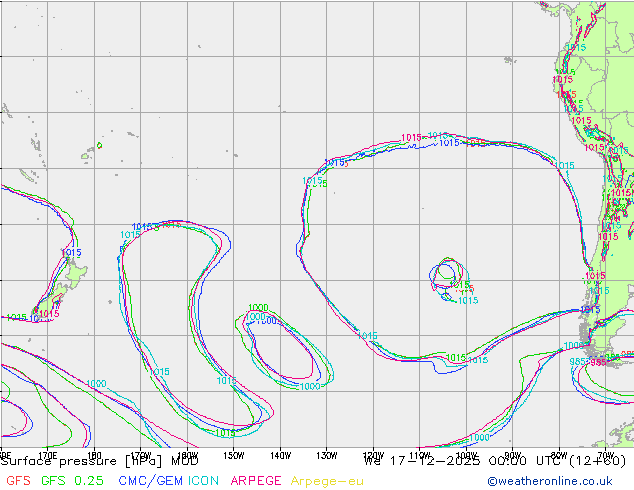Open the weatheronline.co.uk copyright link

point(550,482)
